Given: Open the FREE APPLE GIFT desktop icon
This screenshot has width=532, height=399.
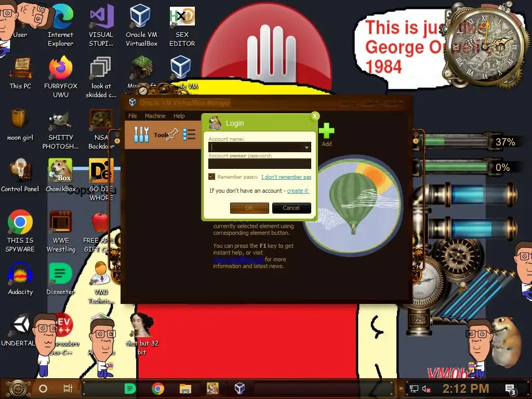Looking at the screenshot, I should [x=100, y=232].
